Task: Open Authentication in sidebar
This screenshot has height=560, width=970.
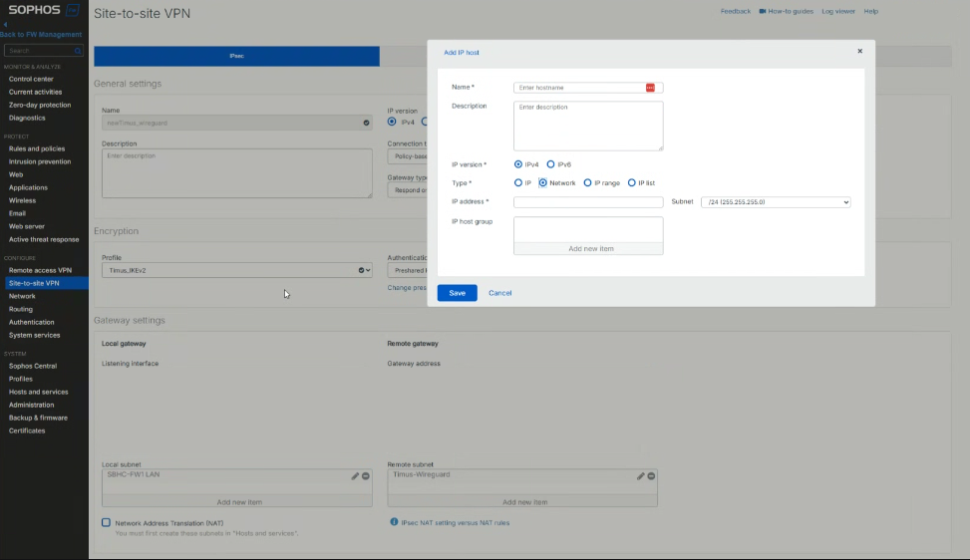Action: point(31,322)
